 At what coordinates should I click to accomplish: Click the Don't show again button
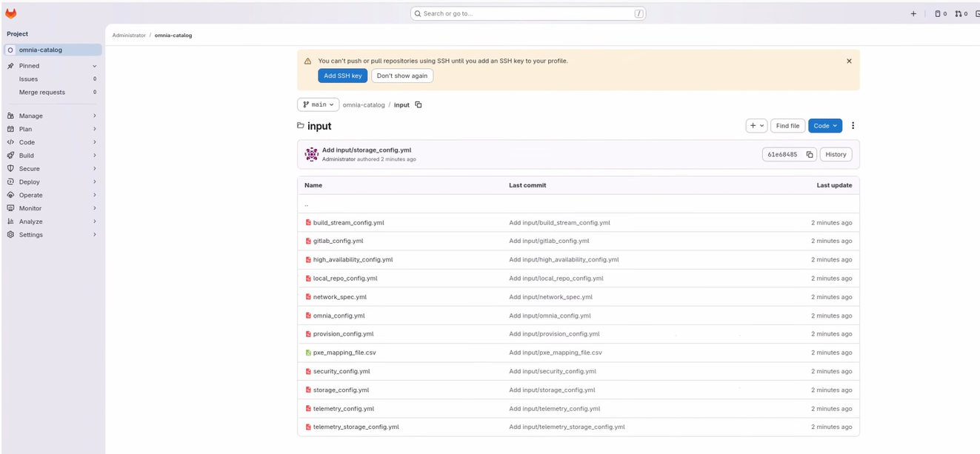click(402, 76)
